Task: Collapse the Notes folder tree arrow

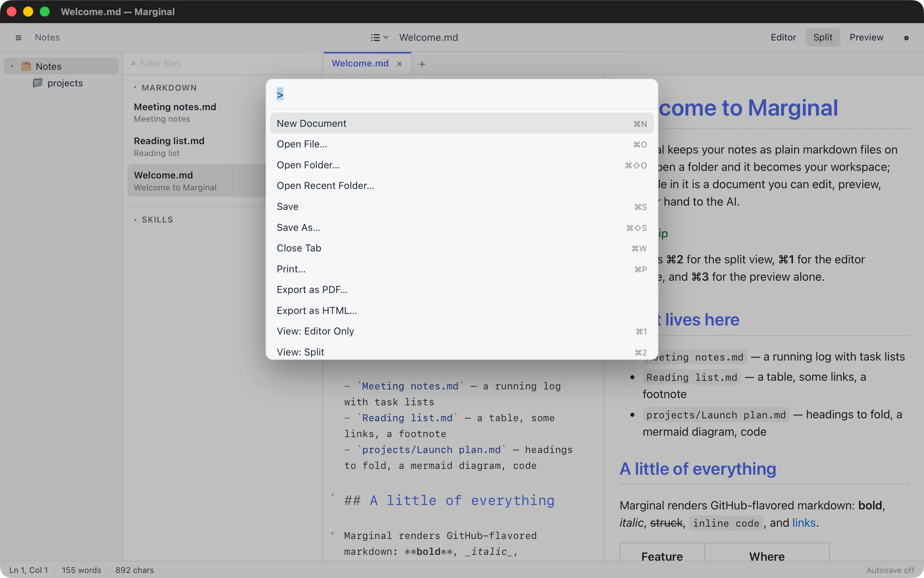Action: click(12, 66)
